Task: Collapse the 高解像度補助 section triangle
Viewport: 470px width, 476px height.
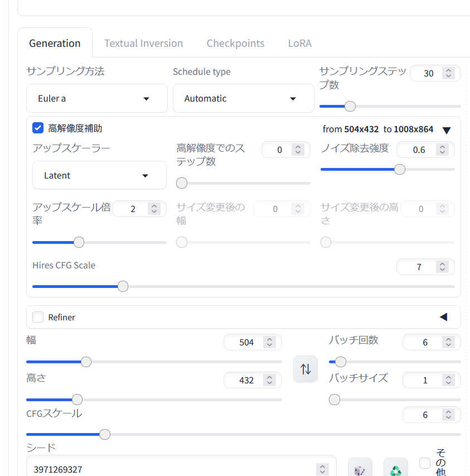Action: tap(446, 130)
